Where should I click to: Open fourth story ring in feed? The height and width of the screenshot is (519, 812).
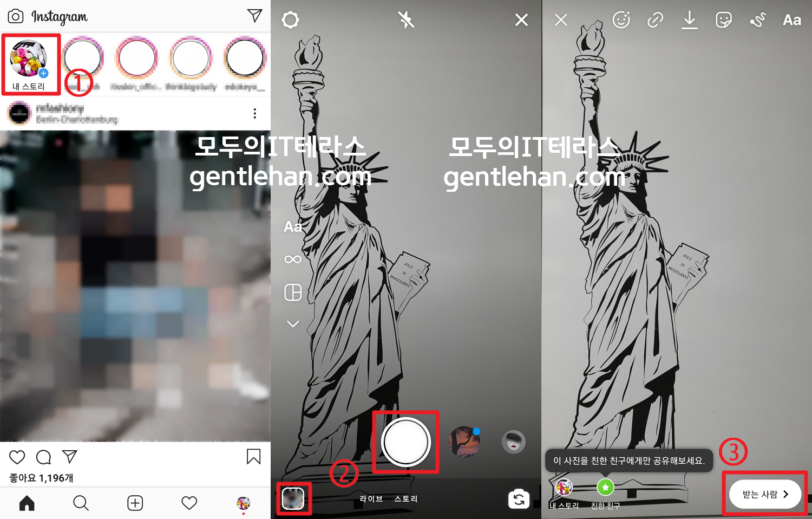[191, 57]
